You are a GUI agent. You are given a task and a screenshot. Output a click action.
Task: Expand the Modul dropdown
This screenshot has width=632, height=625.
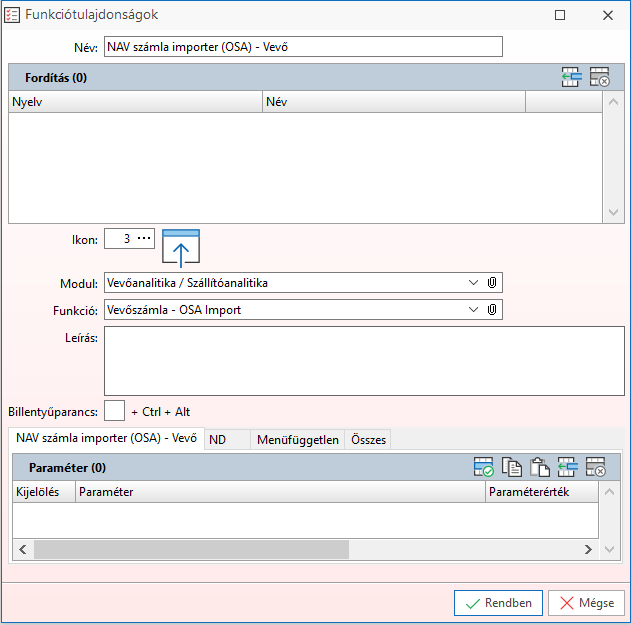(x=473, y=282)
